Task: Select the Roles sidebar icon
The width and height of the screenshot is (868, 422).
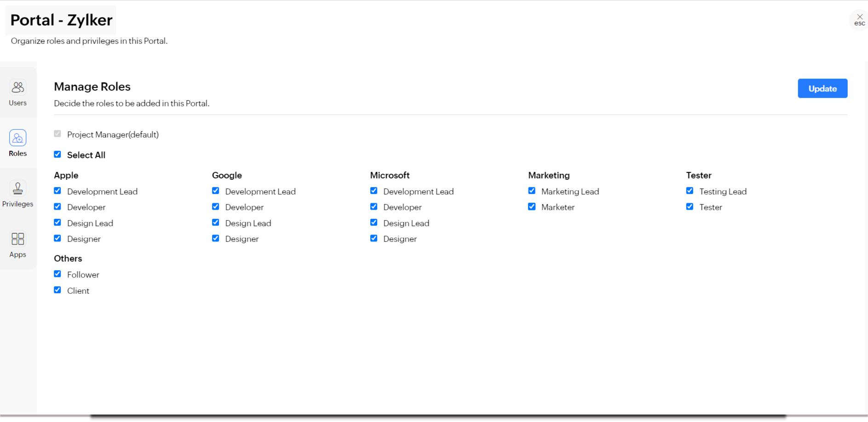Action: tap(18, 138)
